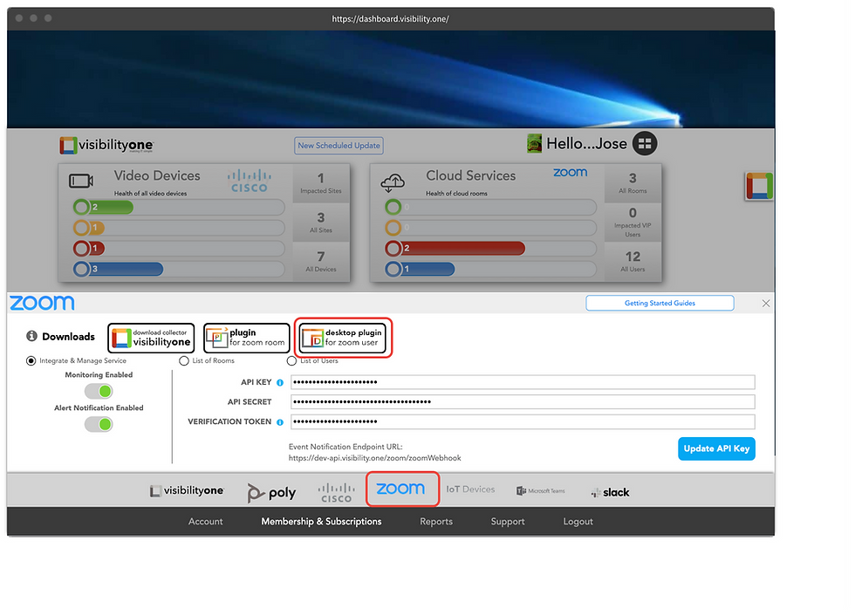Image resolution: width=855 pixels, height=616 pixels.
Task: Open Account in footer menu
Action: tap(206, 522)
